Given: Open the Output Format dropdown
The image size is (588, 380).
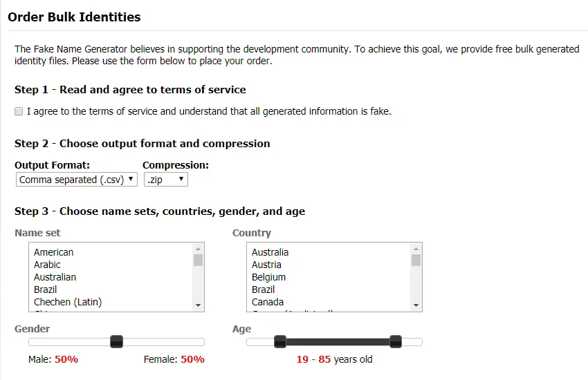Looking at the screenshot, I should click(77, 180).
